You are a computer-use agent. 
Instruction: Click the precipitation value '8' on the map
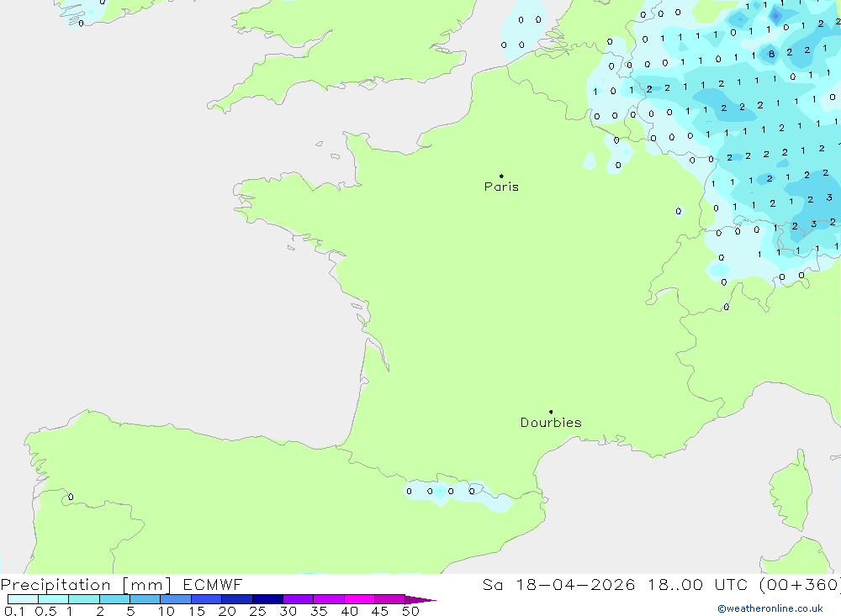[x=771, y=54]
